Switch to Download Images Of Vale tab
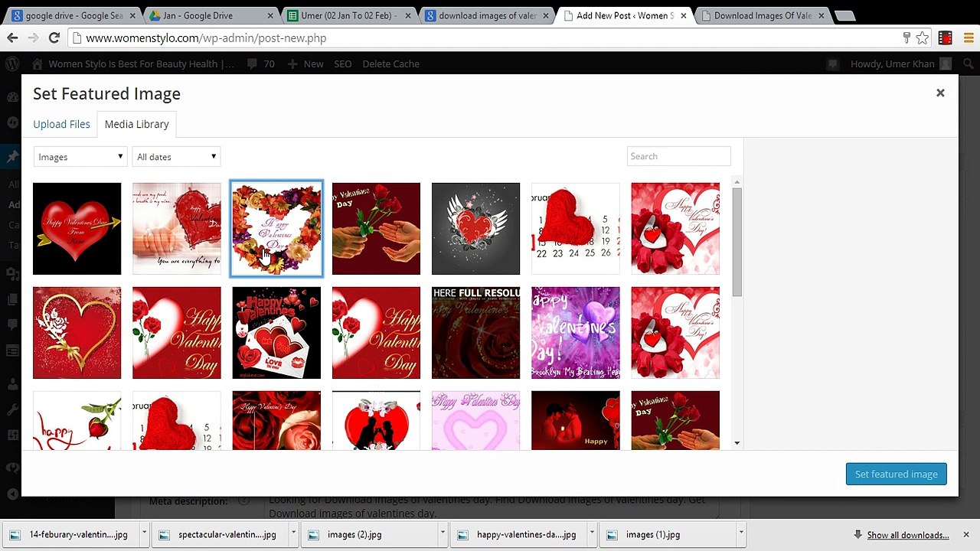The width and height of the screenshot is (980, 551). (x=761, y=15)
